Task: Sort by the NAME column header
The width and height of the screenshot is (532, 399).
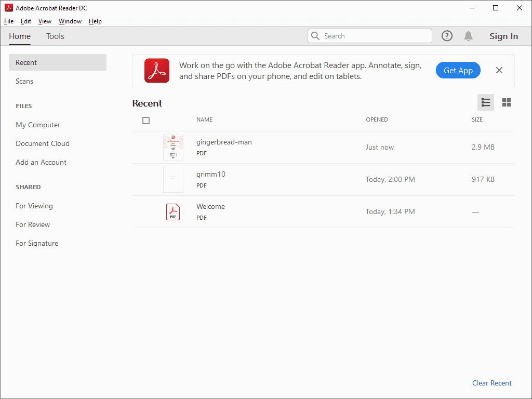Action: (x=204, y=119)
